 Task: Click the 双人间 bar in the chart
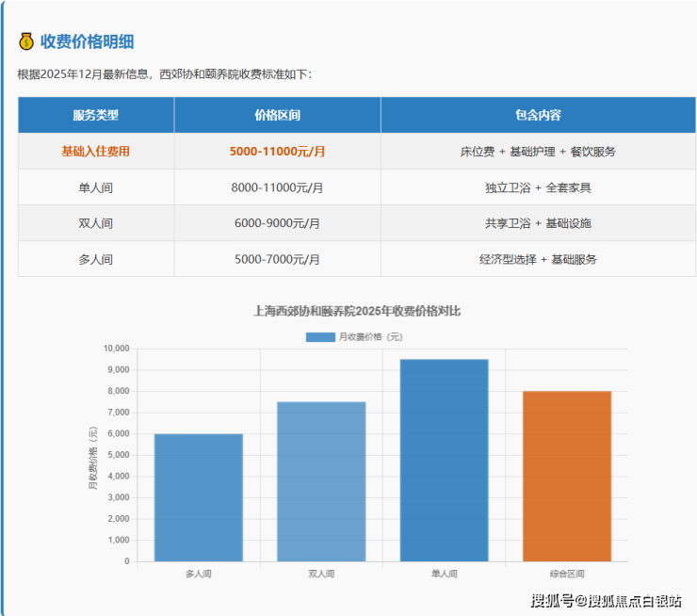(x=321, y=481)
